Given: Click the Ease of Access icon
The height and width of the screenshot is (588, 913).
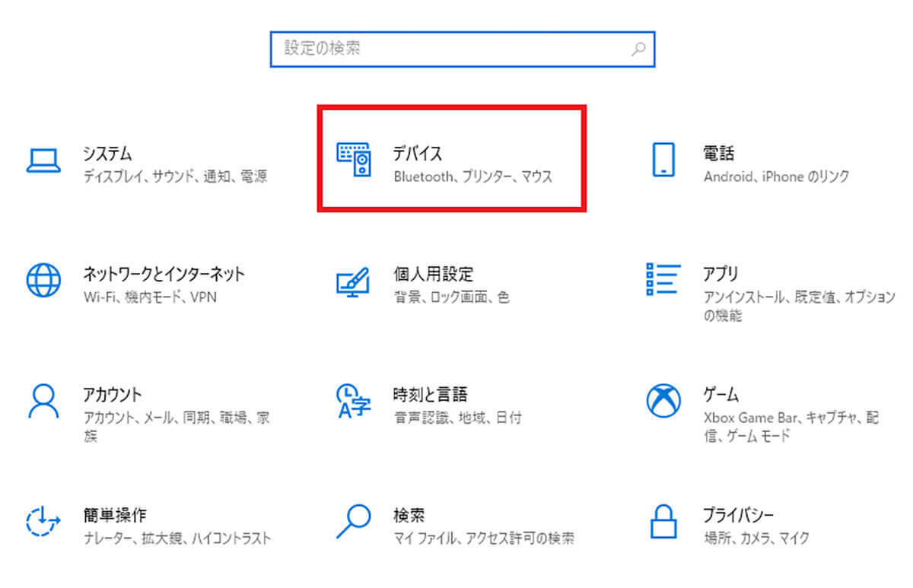Looking at the screenshot, I should point(43,523).
